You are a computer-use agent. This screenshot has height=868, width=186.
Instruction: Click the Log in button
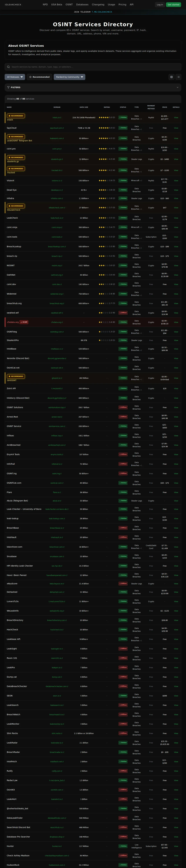(160, 5)
